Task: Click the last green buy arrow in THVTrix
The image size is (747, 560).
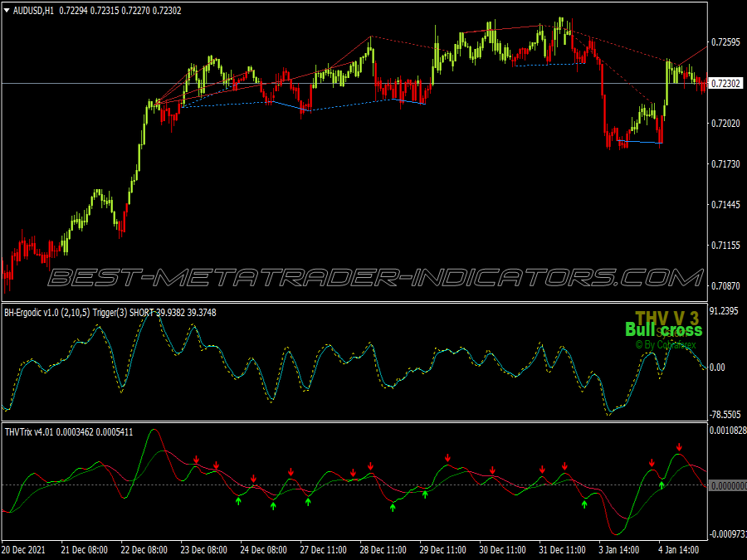Action: point(662,485)
